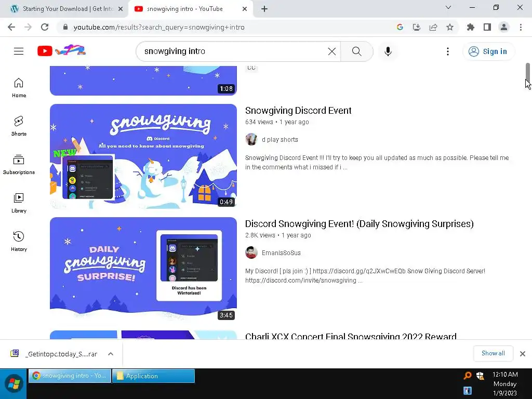Screen dimensions: 532x399
Task: Open Library in sidebar
Action: click(x=19, y=203)
